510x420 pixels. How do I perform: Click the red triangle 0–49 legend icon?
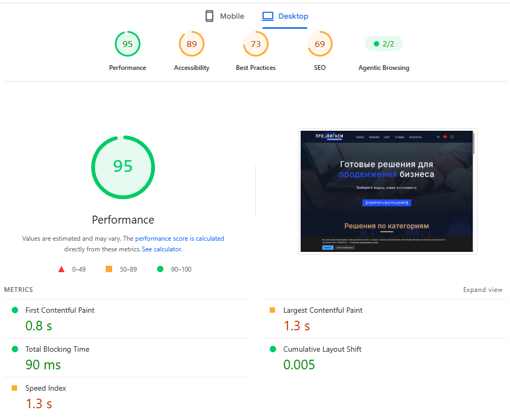[x=61, y=269]
